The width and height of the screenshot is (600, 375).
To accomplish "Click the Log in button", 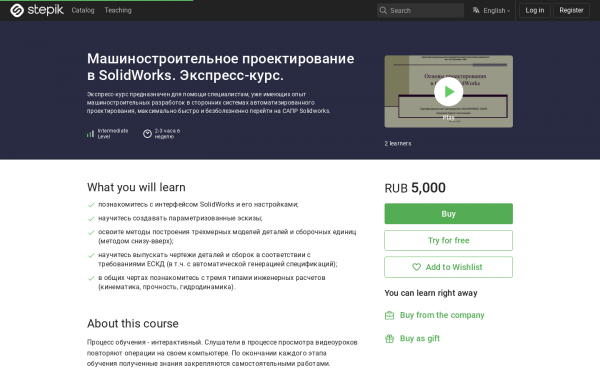I will click(x=535, y=10).
